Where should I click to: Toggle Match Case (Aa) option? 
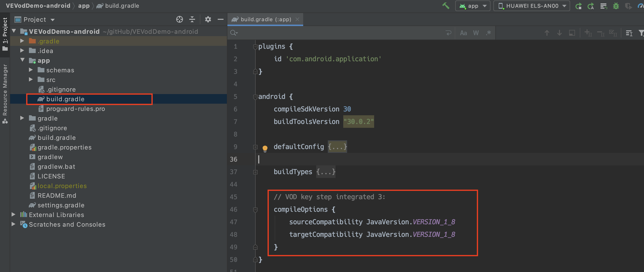463,33
